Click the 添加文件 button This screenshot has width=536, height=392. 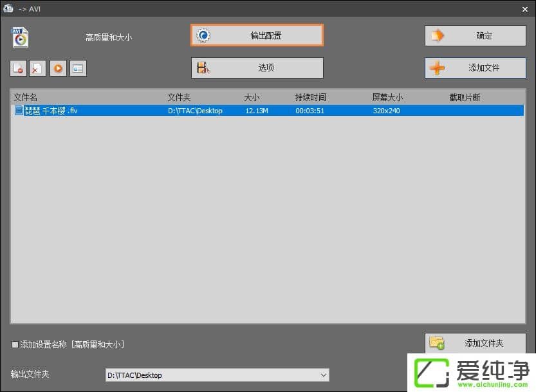474,67
